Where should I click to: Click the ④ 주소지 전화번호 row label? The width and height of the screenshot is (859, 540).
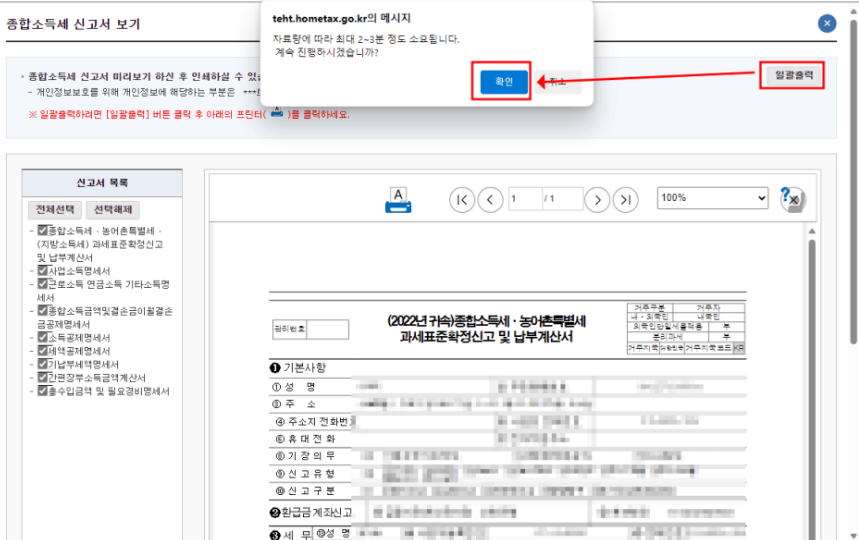(x=314, y=421)
